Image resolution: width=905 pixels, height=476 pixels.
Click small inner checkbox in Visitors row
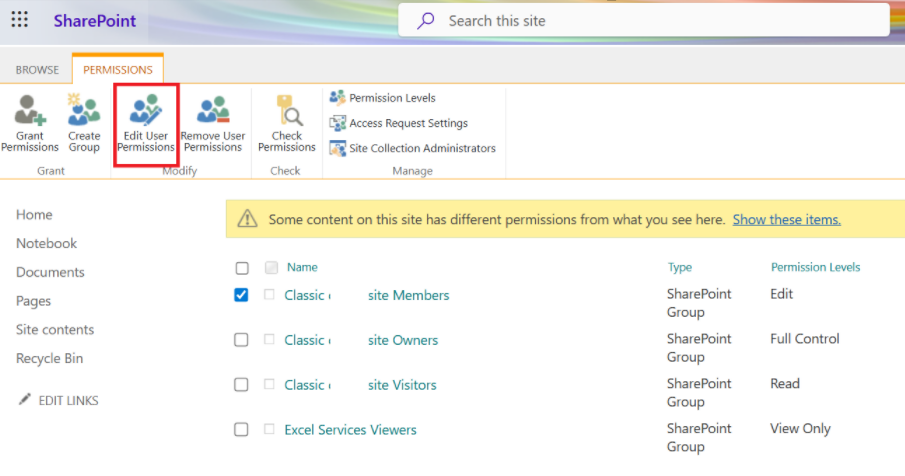(x=269, y=384)
